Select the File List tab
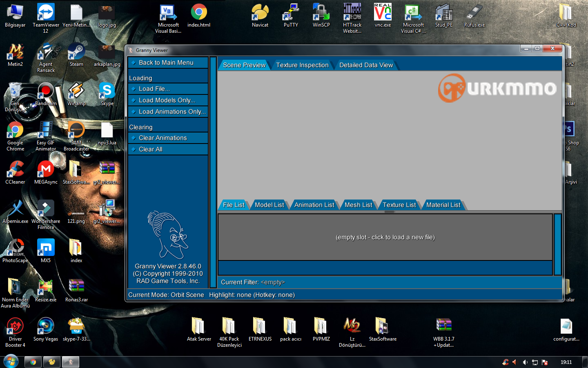Screen dimensions: 588x368 point(234,205)
